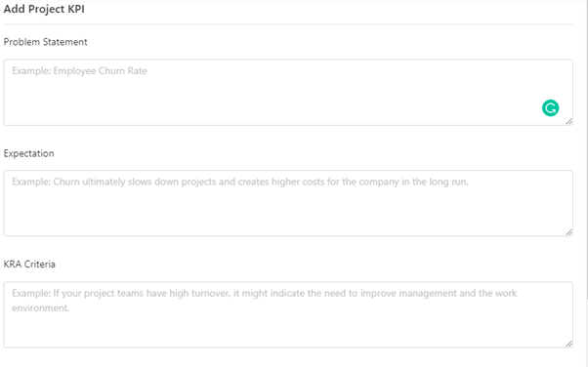Image resolution: width=588 pixels, height=367 pixels.
Task: Click the word 'environment.' in KRA placeholder
Action: [40, 308]
